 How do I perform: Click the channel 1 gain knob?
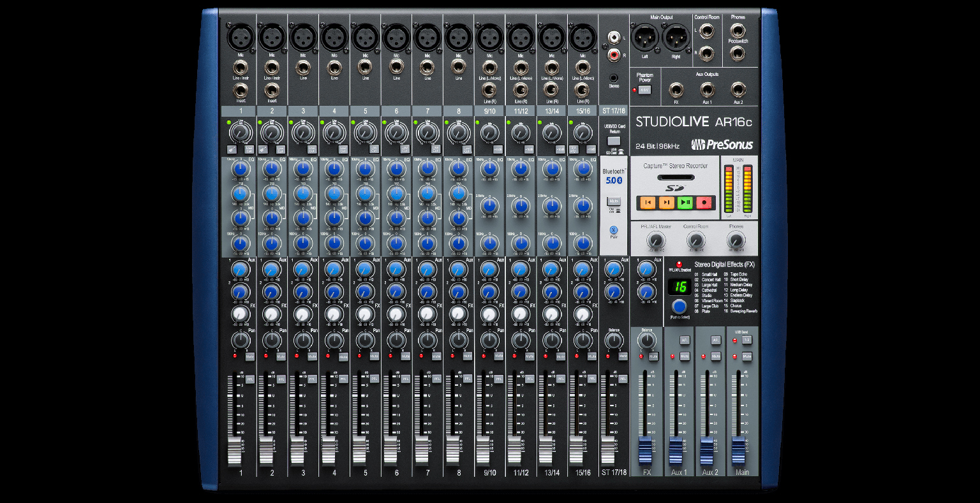[x=241, y=133]
